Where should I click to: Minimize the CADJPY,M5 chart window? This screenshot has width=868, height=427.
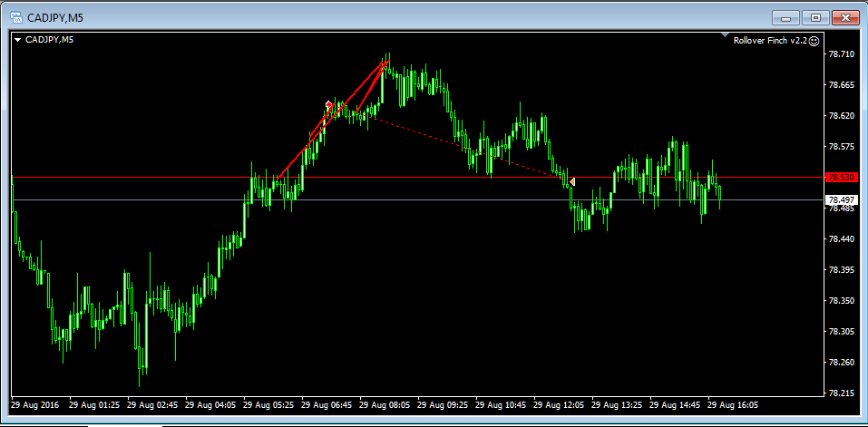click(x=786, y=18)
